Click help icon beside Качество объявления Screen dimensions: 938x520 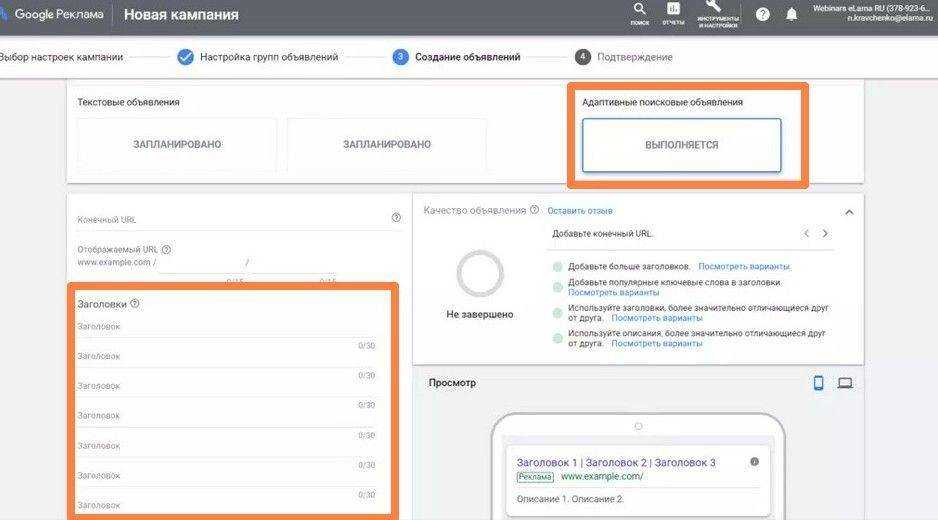534,210
